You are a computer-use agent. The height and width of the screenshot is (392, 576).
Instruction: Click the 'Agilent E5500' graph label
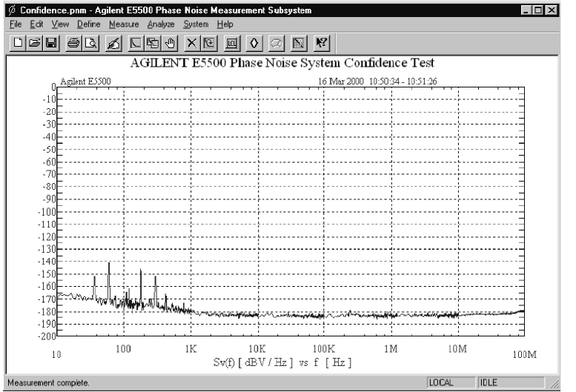85,81
